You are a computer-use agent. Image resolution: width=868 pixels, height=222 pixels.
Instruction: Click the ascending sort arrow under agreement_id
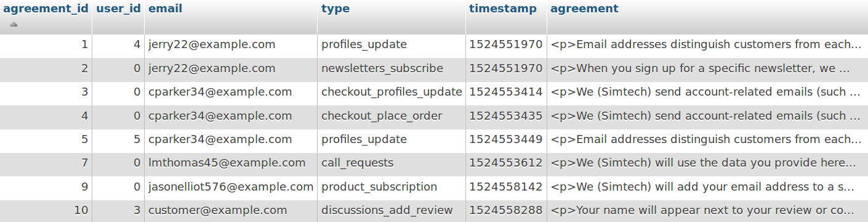click(x=14, y=25)
